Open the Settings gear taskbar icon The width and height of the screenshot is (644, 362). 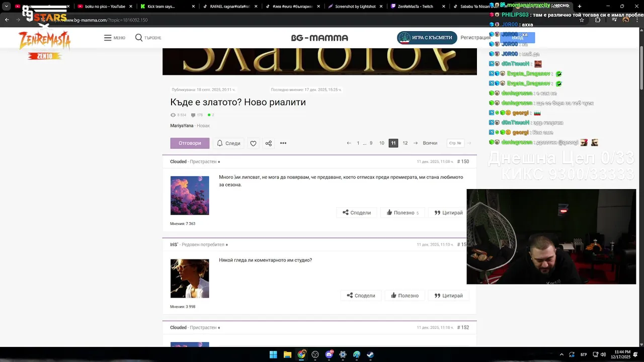pos(343,354)
